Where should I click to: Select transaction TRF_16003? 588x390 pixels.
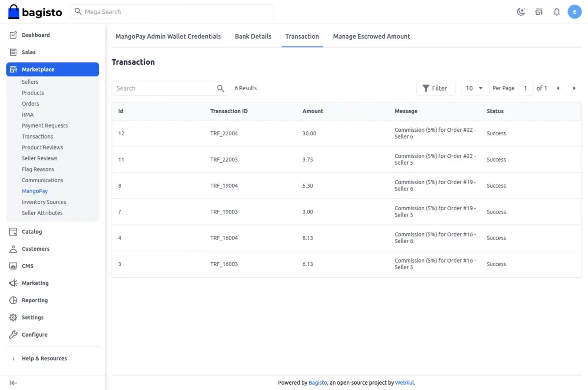[224, 264]
